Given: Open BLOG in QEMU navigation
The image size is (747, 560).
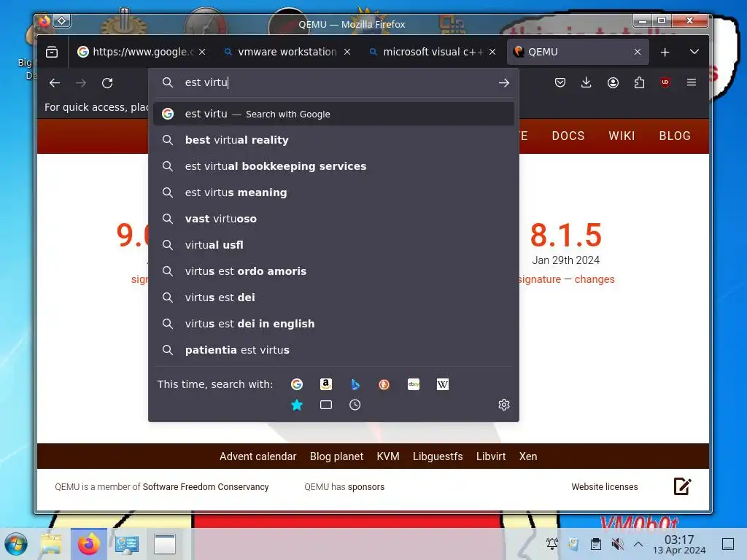Looking at the screenshot, I should click(675, 136).
